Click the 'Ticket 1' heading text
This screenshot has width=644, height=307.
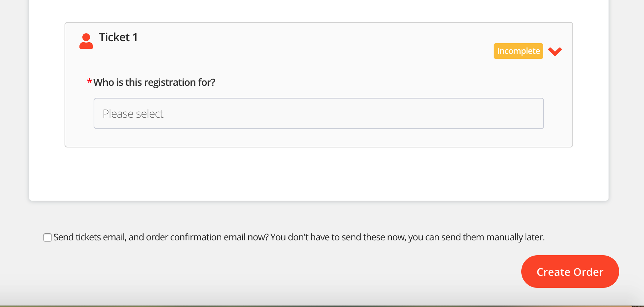click(118, 37)
